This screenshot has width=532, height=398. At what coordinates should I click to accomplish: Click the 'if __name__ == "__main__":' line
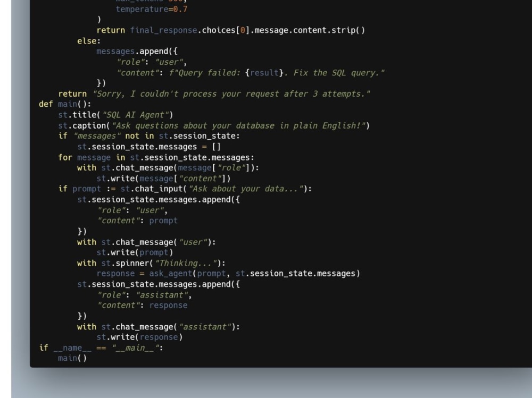tap(101, 348)
